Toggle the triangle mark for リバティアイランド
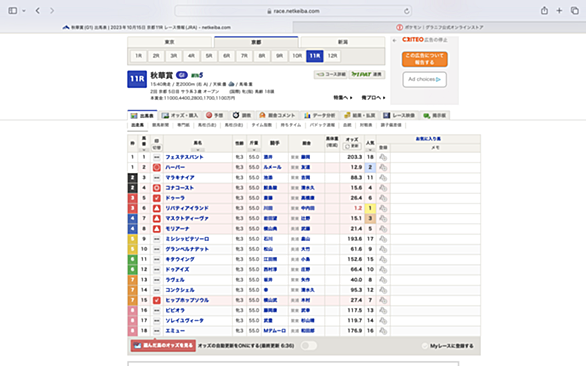Screen dimensions: 586x366 (157, 208)
